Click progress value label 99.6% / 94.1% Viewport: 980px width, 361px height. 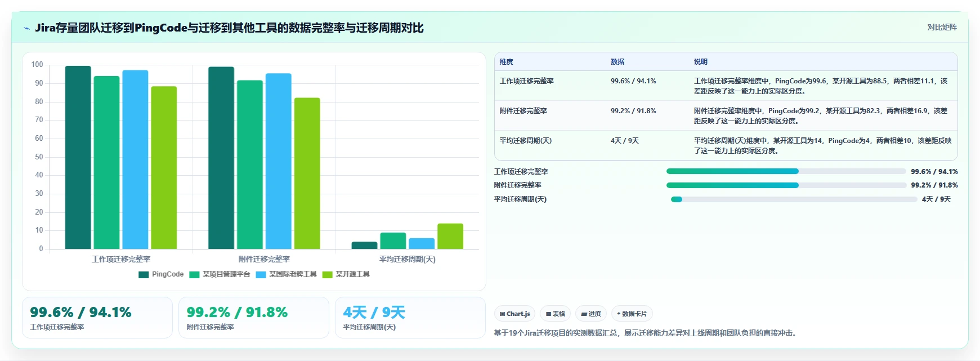(x=934, y=172)
